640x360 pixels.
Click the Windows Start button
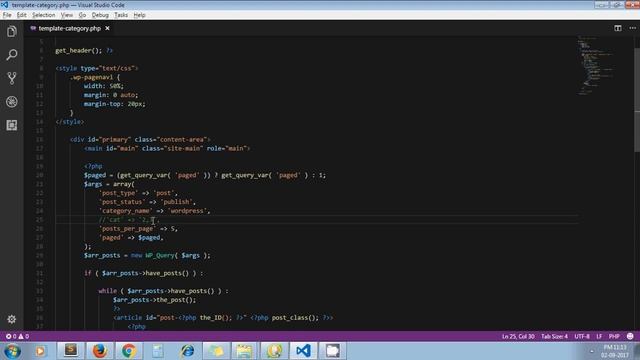(x=12, y=351)
